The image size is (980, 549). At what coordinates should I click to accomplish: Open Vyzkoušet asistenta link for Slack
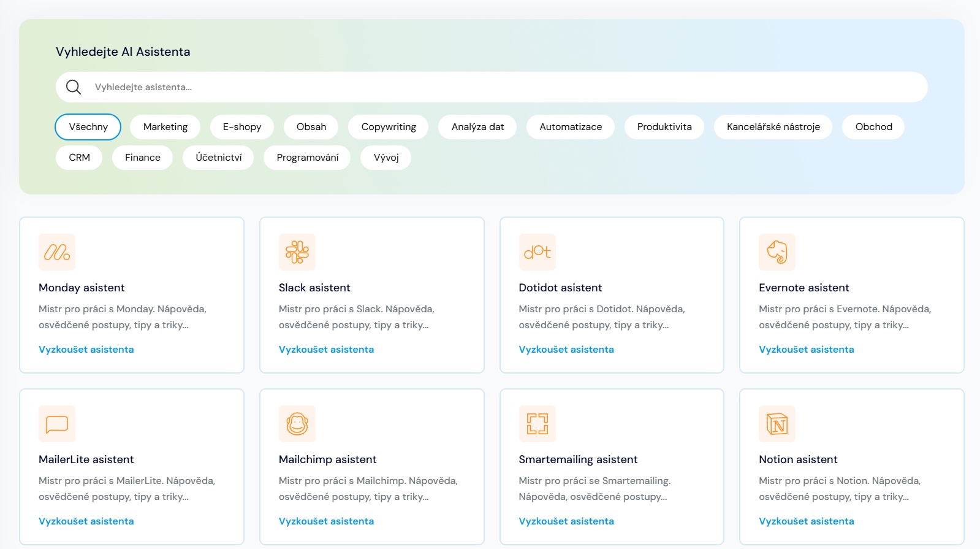(x=326, y=350)
